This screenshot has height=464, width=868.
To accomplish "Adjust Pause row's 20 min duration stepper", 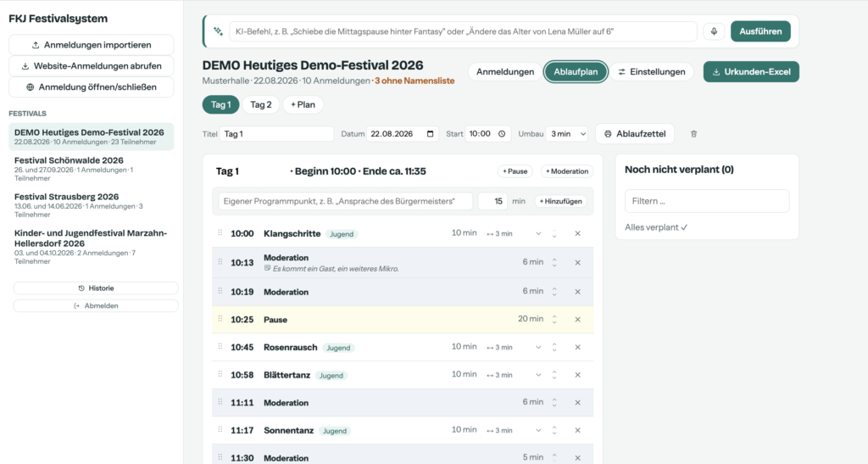I will [554, 320].
